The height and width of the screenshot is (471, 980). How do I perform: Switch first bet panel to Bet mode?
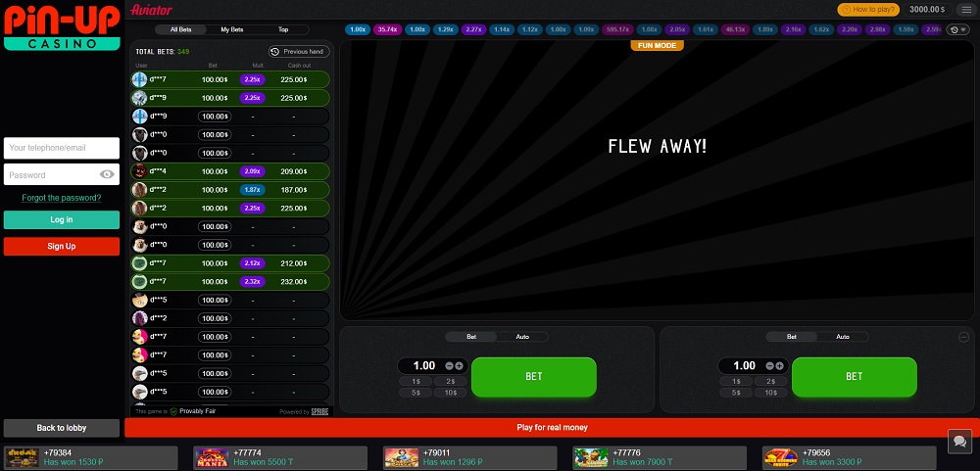(471, 337)
